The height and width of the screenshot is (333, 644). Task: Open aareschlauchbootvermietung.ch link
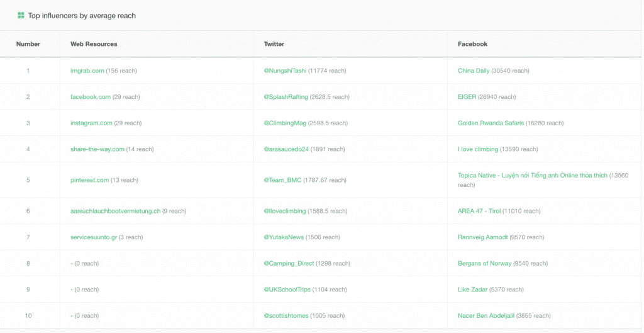tap(115, 211)
